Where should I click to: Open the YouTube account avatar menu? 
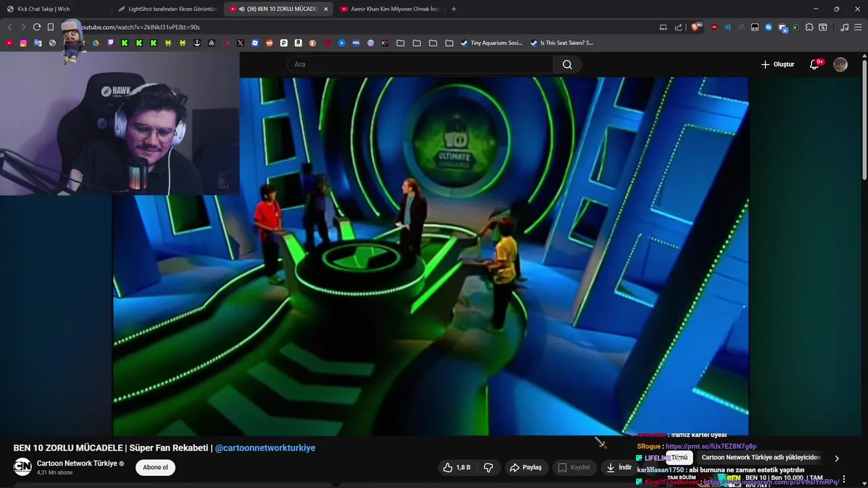(x=840, y=64)
